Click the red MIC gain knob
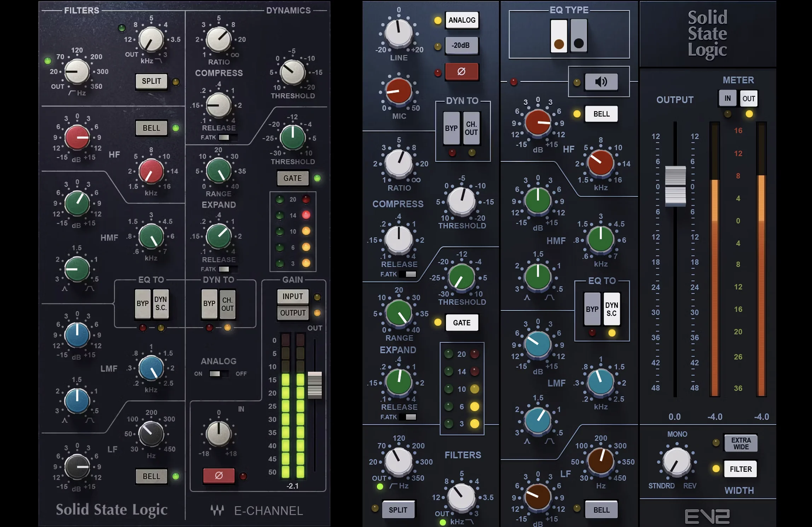Viewport: 812px width, 527px height. pos(399,91)
